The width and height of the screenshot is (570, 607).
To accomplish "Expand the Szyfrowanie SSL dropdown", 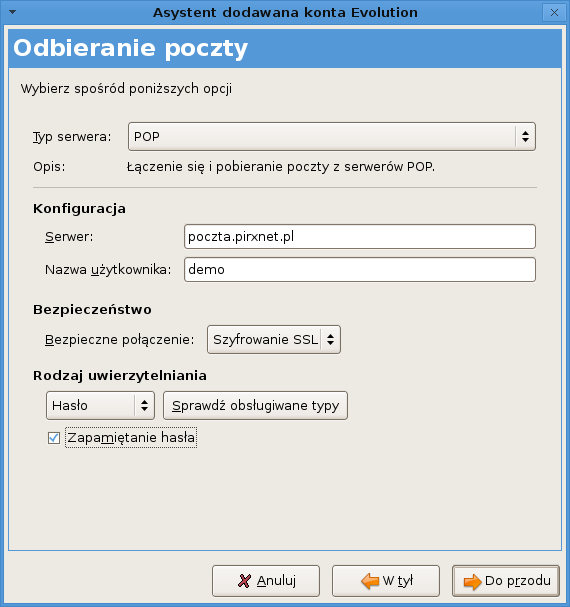I will click(274, 340).
